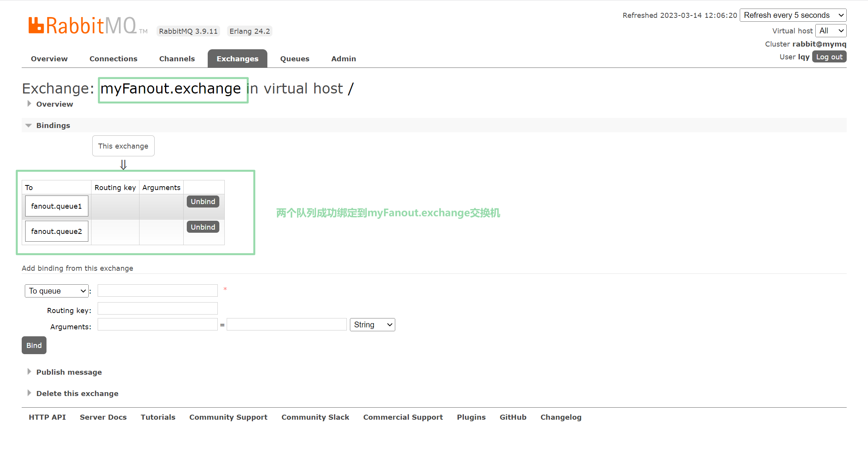The height and width of the screenshot is (474, 868).
Task: Open the Virtual host dropdown
Action: [831, 31]
